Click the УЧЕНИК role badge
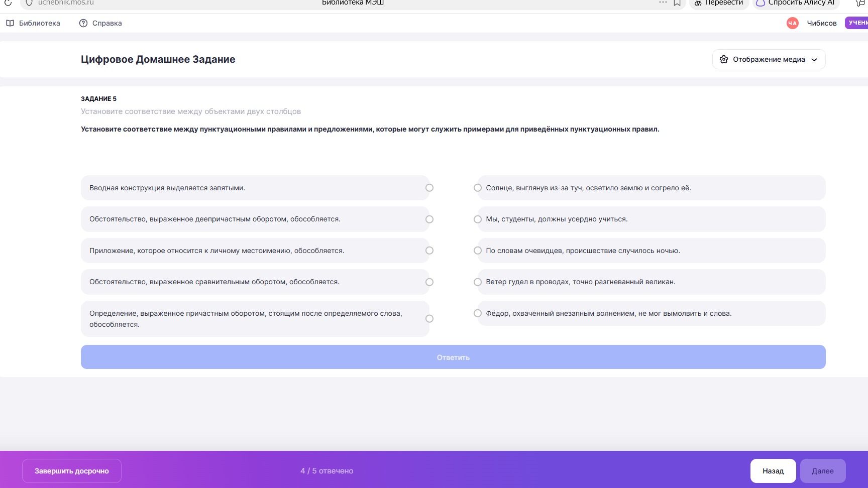Image resolution: width=868 pixels, height=488 pixels. [857, 23]
